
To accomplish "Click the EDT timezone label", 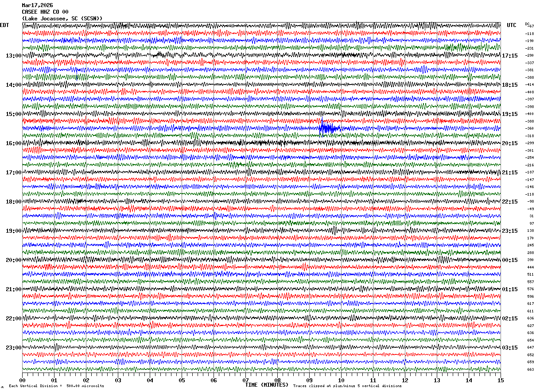I will (4, 25).
